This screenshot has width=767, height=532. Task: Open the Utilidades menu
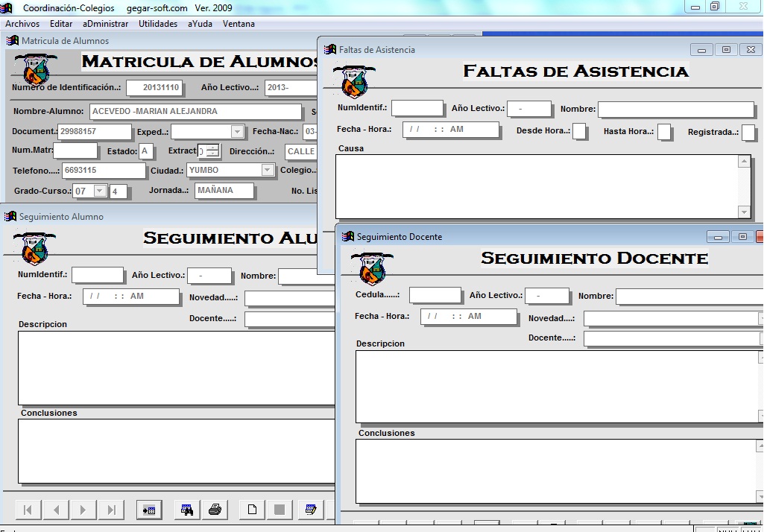pos(158,24)
